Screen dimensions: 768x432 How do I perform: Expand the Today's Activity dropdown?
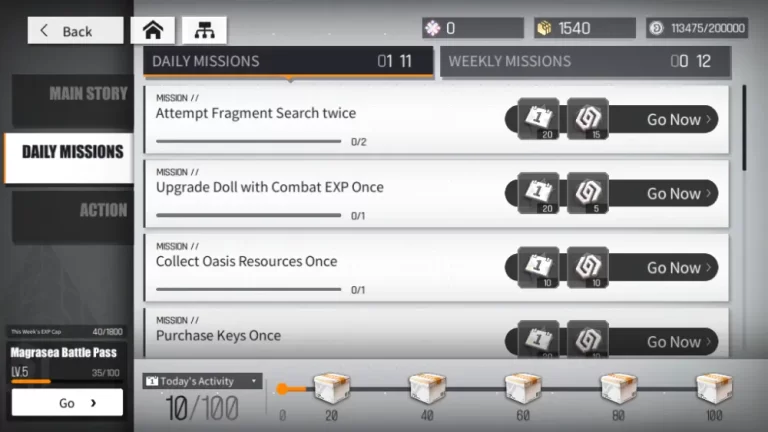click(202, 381)
